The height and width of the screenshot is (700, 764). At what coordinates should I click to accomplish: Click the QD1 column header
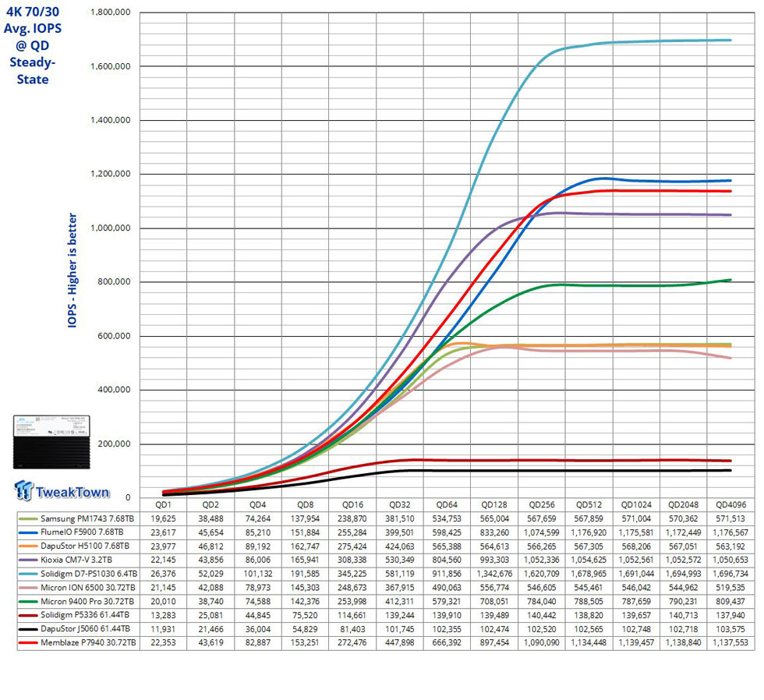tap(163, 505)
